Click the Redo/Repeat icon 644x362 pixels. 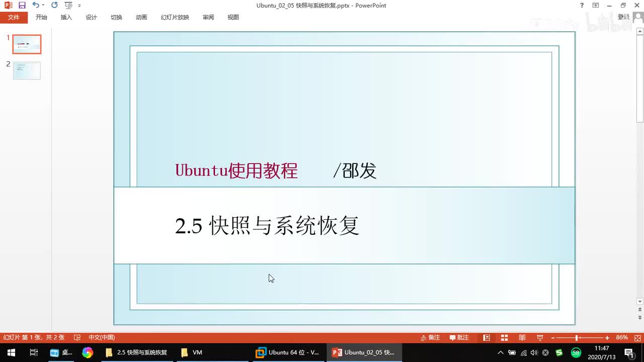(x=54, y=5)
